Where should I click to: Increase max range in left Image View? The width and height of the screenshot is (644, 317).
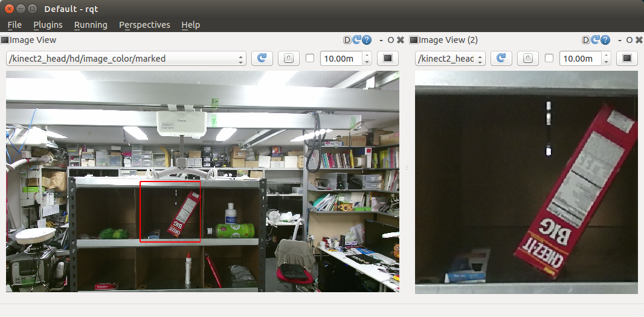pos(367,55)
